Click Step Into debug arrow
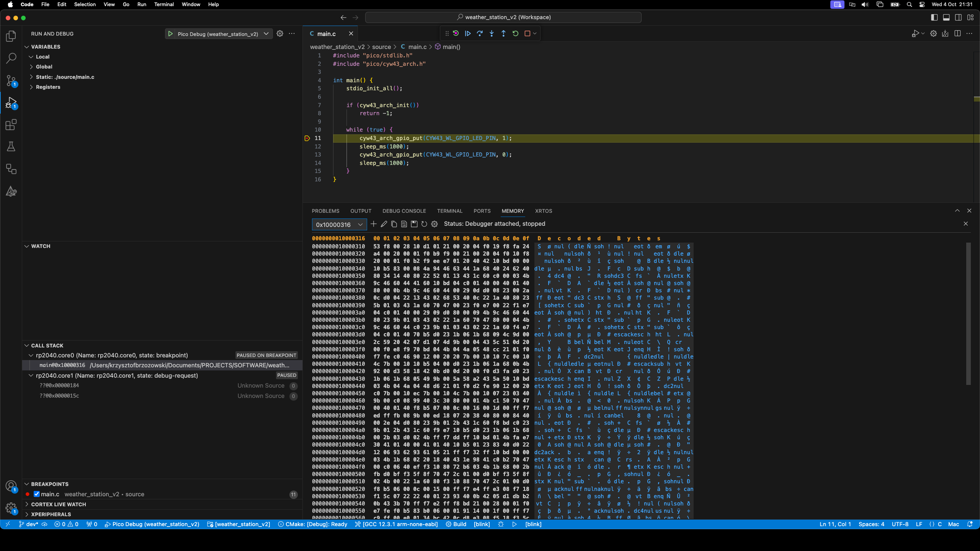Image resolution: width=980 pixels, height=551 pixels. pos(492,34)
